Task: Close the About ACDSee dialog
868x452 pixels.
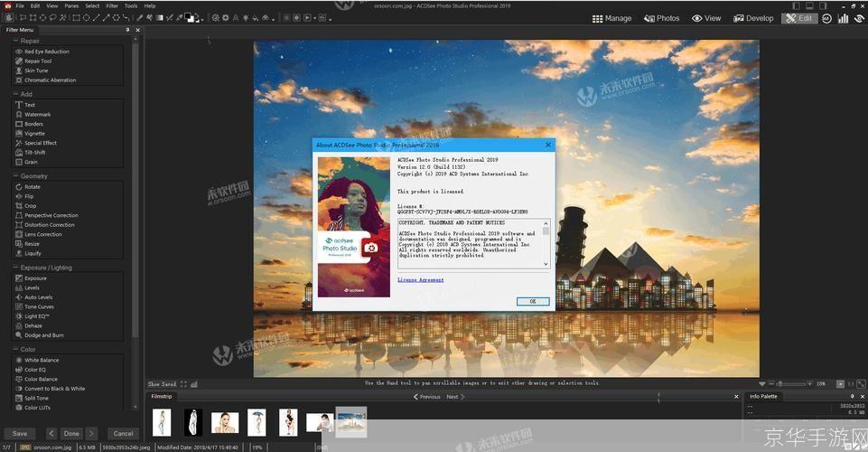Action: (548, 145)
